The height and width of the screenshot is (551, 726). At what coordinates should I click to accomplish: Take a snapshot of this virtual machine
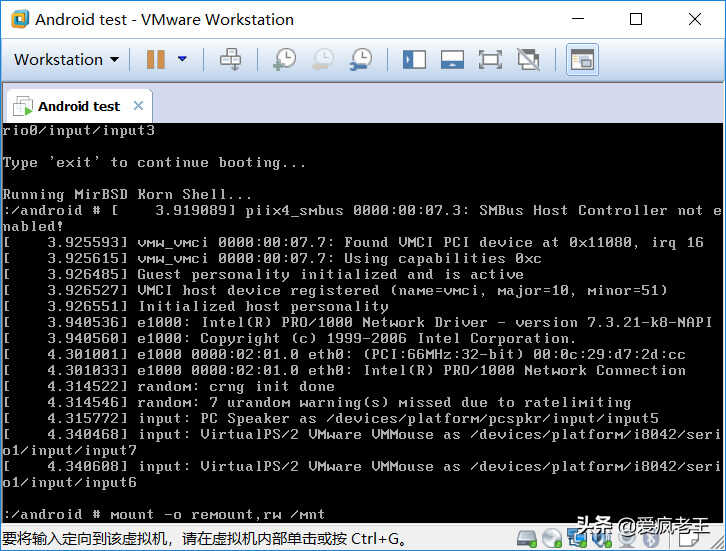pos(285,60)
